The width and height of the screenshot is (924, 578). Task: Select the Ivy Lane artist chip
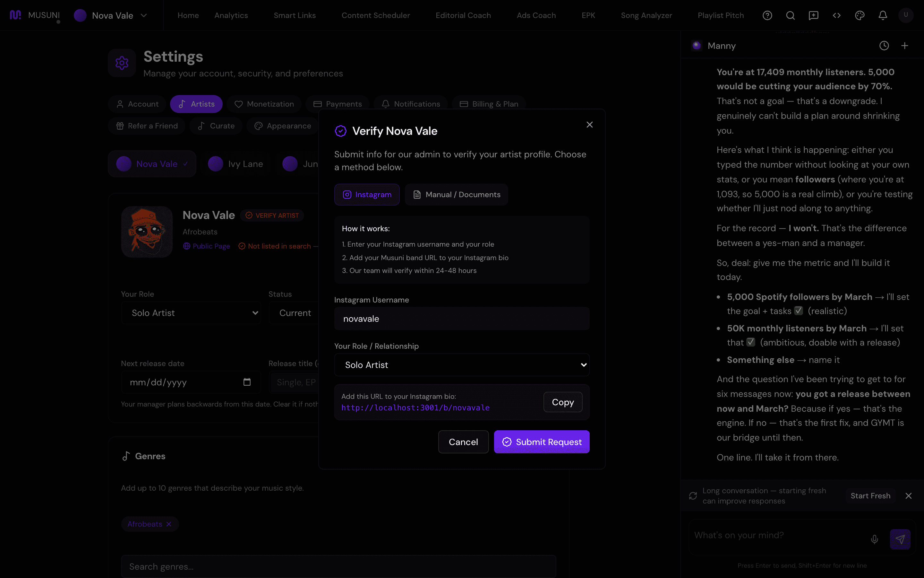point(235,164)
